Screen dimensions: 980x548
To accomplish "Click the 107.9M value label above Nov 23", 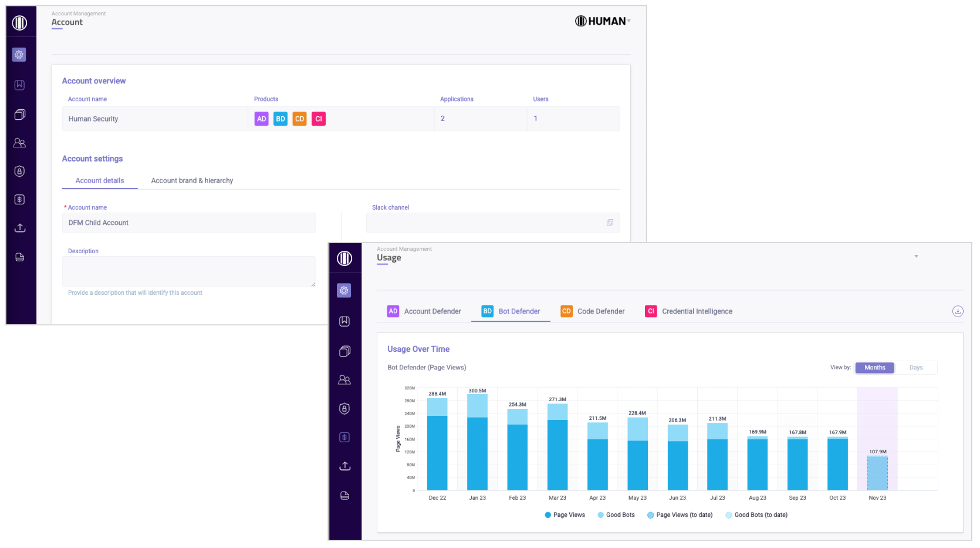I will pos(878,452).
